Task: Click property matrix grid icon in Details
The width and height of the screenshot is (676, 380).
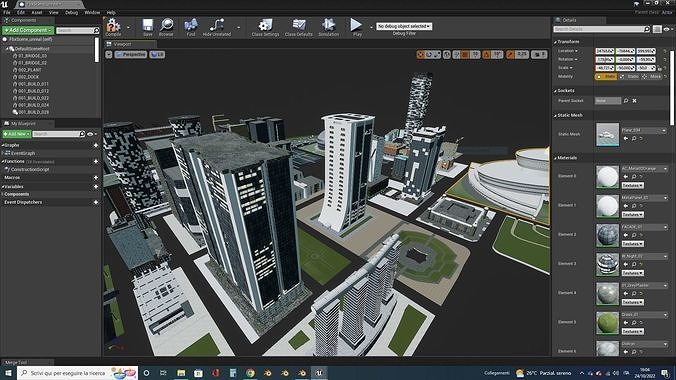Action: [657, 29]
